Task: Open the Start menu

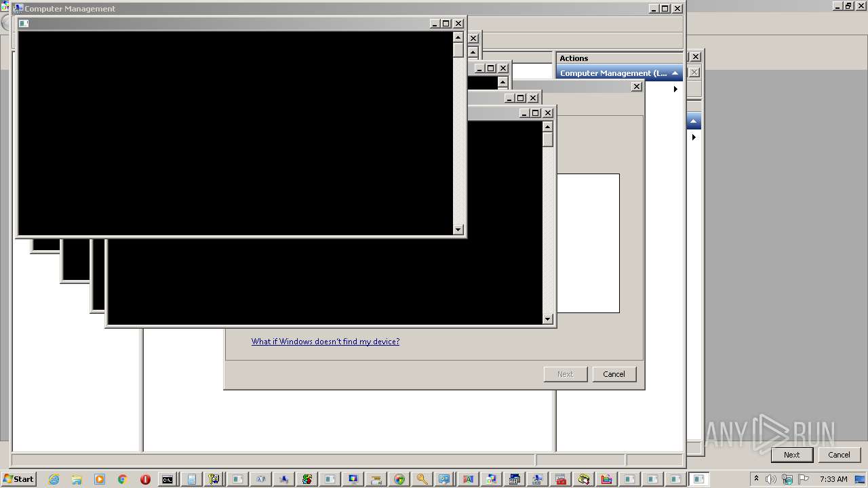Action: [x=18, y=479]
